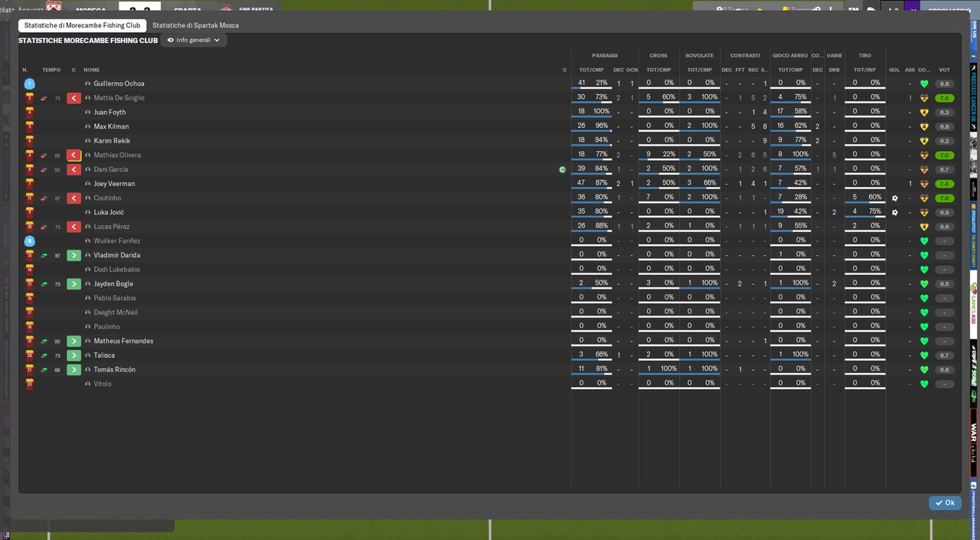Click the goal ball icon in Coutinho's row
Viewport: 980px width, 540px height.
click(894, 198)
